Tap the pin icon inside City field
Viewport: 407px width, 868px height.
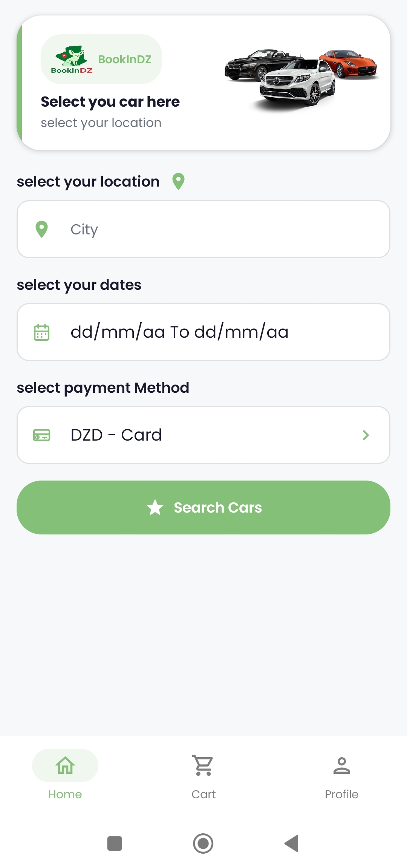coord(41,229)
